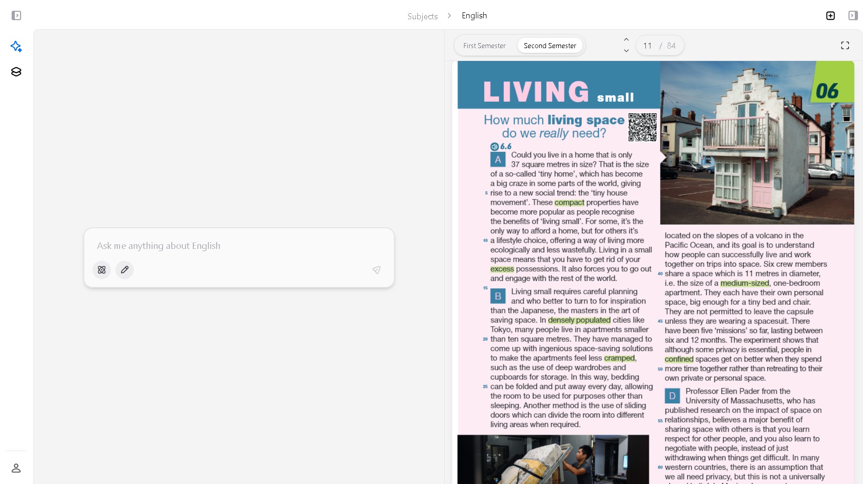The width and height of the screenshot is (868, 484).
Task: Click the new chat plus icon
Action: 830,16
